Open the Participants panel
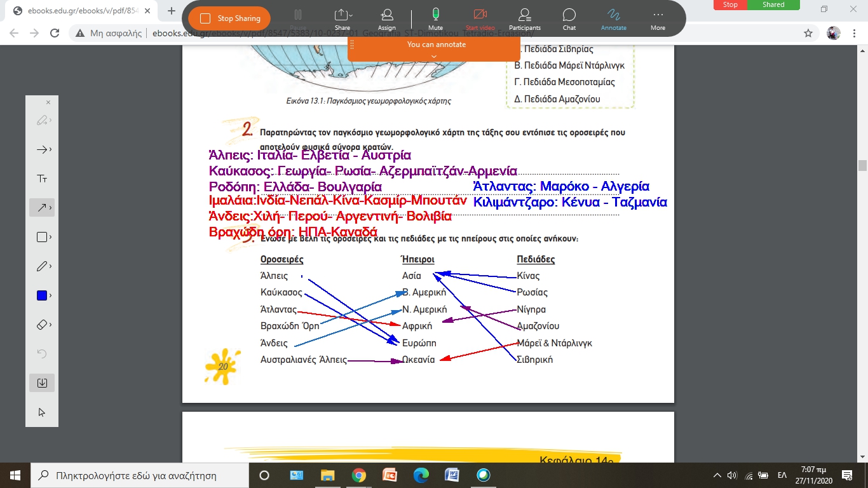The width and height of the screenshot is (868, 488). tap(524, 20)
